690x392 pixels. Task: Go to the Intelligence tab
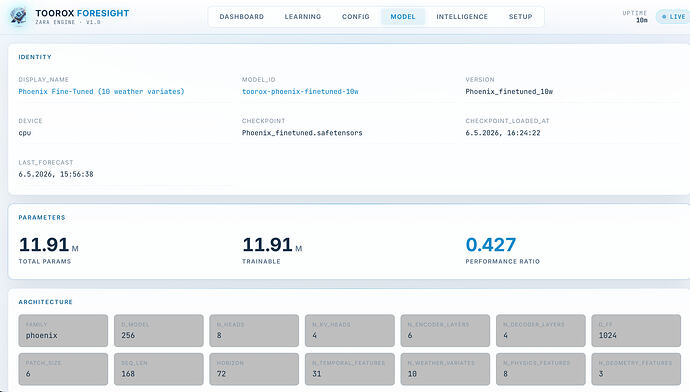click(462, 17)
